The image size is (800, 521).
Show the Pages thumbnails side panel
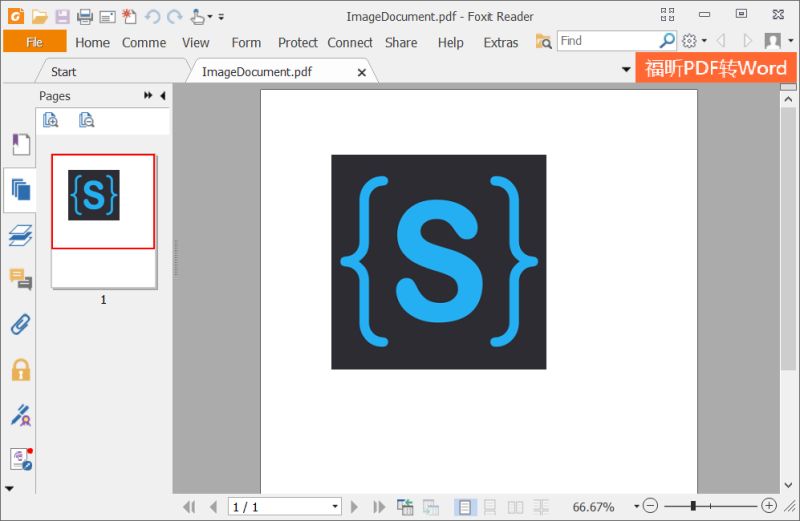(x=21, y=190)
